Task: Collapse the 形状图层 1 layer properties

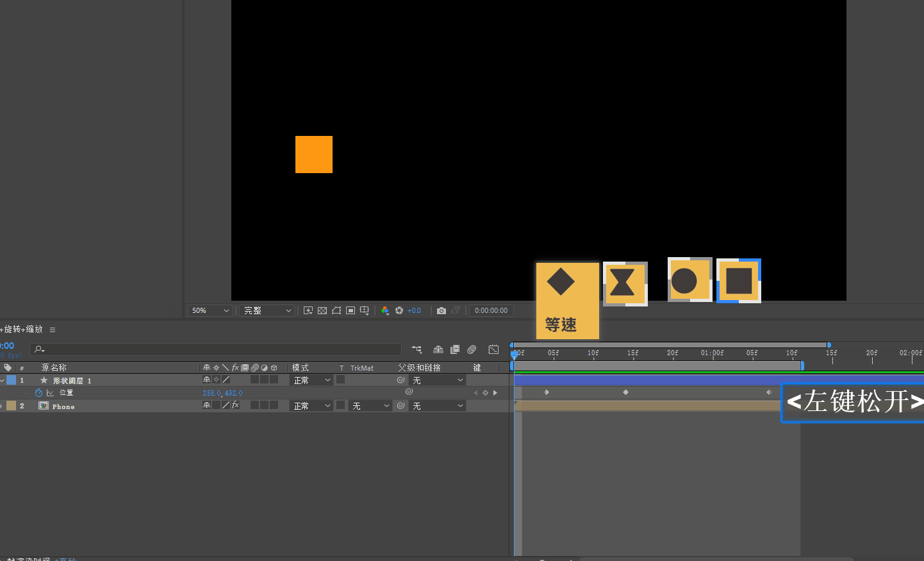Action: coord(2,380)
